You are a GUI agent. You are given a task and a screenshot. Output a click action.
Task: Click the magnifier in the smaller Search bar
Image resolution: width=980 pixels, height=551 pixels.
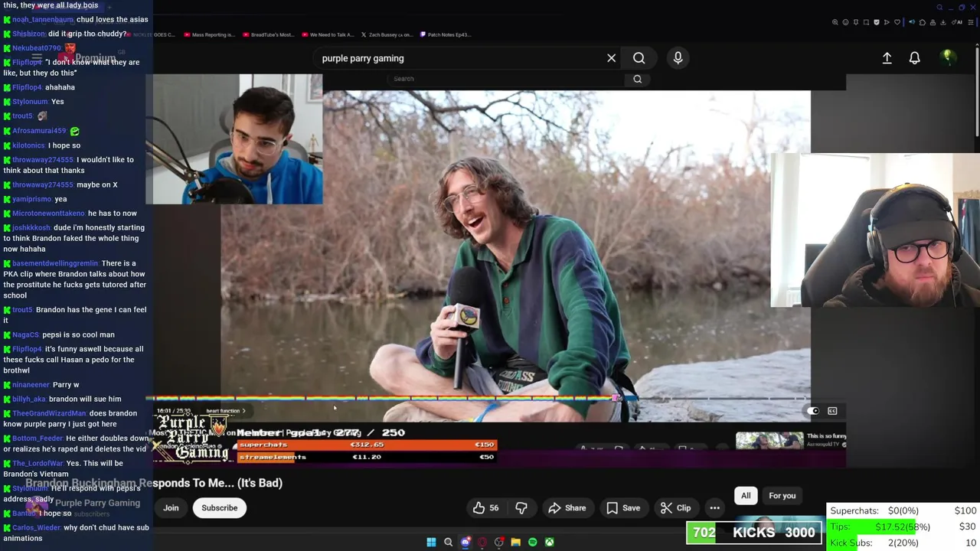tap(637, 79)
